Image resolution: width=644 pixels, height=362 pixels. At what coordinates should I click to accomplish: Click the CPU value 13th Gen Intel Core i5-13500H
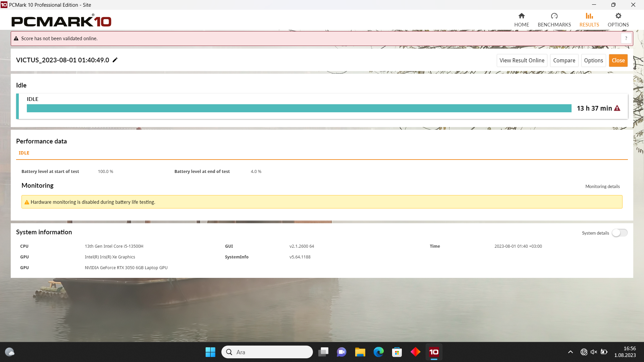point(114,246)
